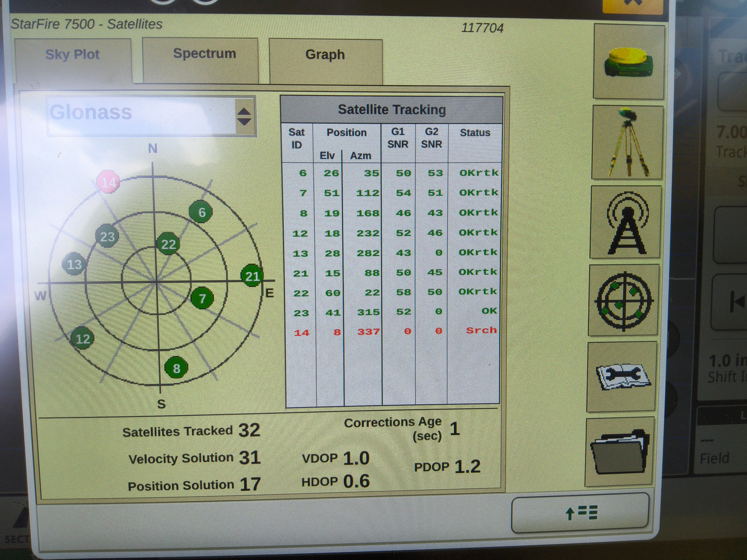Click azimuth value 168 in the table

click(x=368, y=213)
